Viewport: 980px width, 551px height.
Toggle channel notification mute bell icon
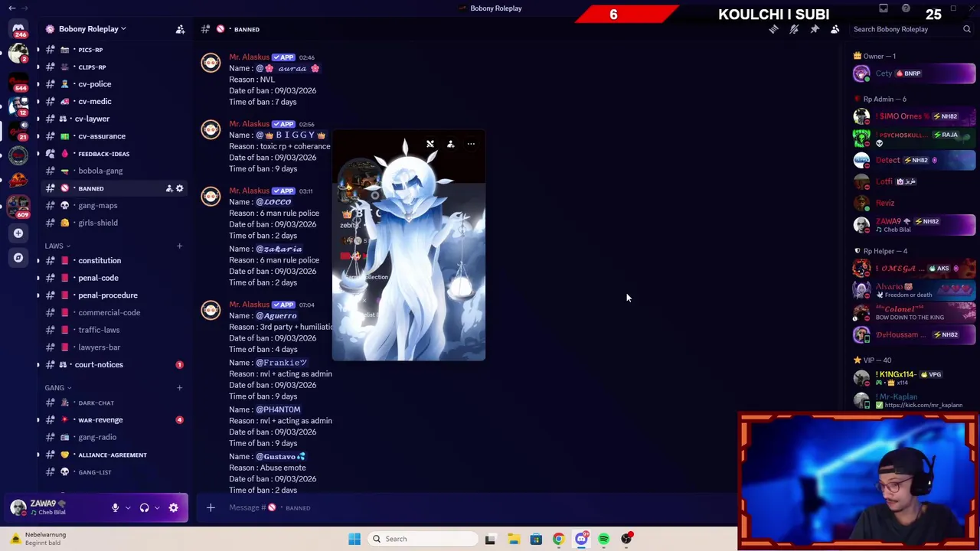[794, 29]
